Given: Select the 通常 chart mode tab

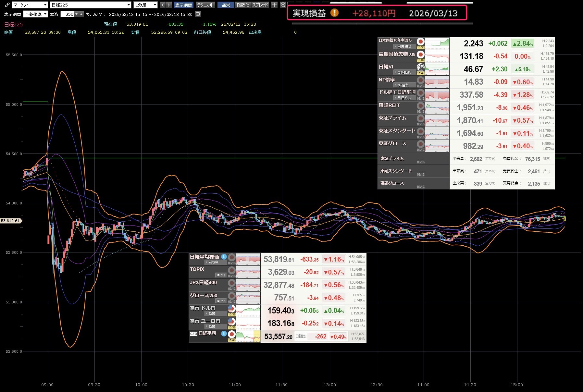Looking at the screenshot, I should [226, 5].
